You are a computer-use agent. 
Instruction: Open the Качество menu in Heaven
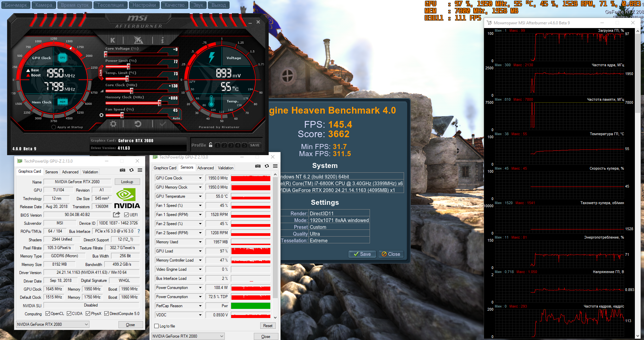pos(175,5)
